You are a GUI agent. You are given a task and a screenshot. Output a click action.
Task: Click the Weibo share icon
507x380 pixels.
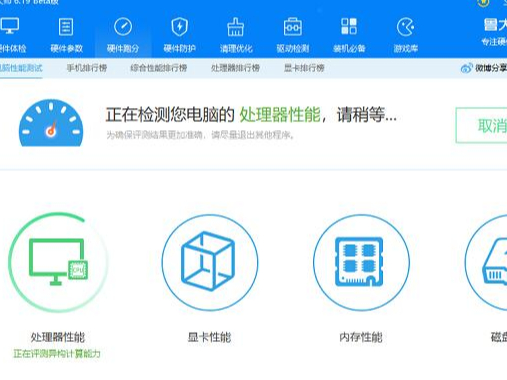pyautogui.click(x=466, y=68)
